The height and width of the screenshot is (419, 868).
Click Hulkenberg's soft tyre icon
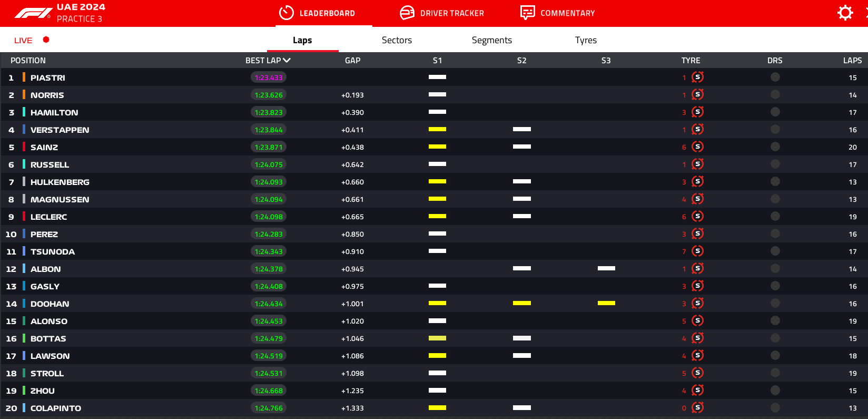(697, 181)
